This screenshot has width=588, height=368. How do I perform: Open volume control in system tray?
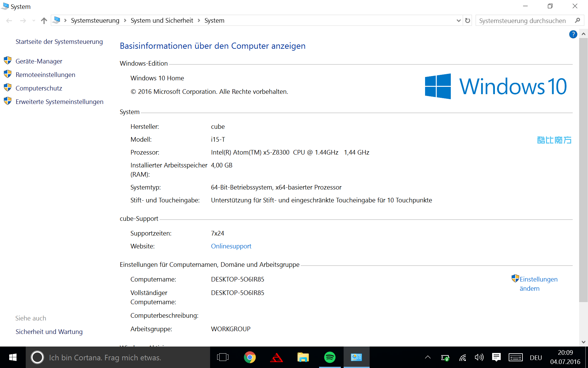pyautogui.click(x=479, y=357)
